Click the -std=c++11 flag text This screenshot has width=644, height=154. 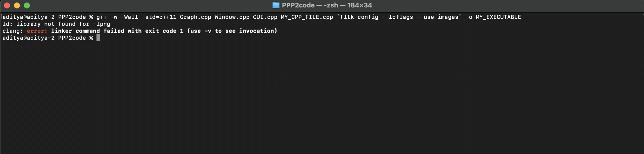coord(159,17)
